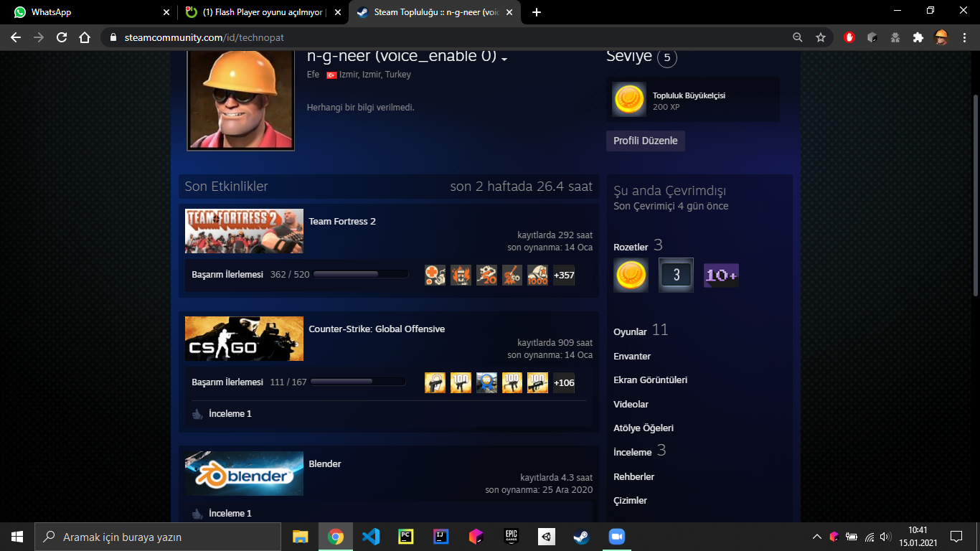The width and height of the screenshot is (980, 551).
Task: Open the Oyunlar 11 link
Action: 641,331
